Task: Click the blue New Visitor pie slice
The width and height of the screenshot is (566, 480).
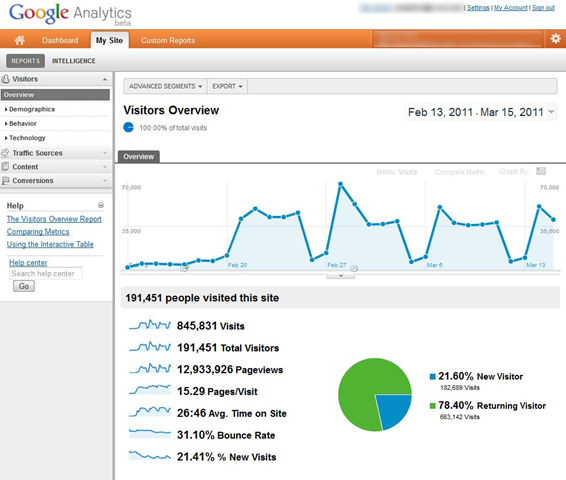Action: point(394,410)
